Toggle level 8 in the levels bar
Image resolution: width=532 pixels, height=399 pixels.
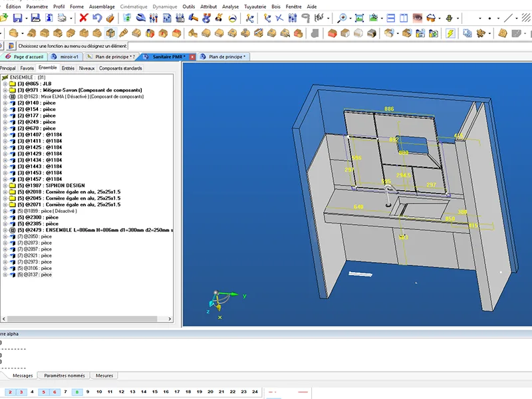click(x=76, y=392)
